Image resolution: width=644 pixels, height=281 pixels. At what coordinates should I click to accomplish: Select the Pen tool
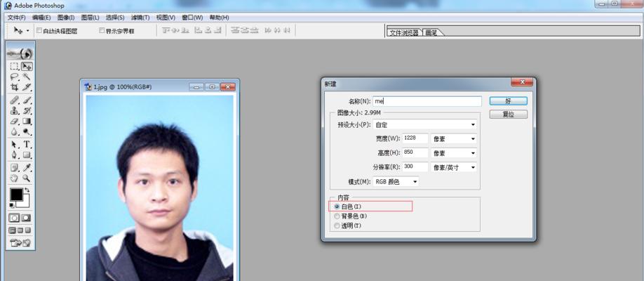coord(15,155)
